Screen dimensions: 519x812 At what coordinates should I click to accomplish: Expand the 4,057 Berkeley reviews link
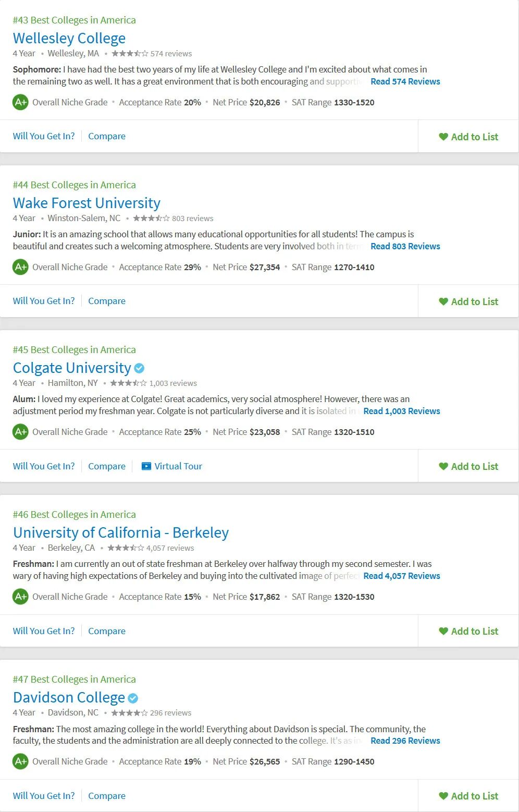(401, 576)
